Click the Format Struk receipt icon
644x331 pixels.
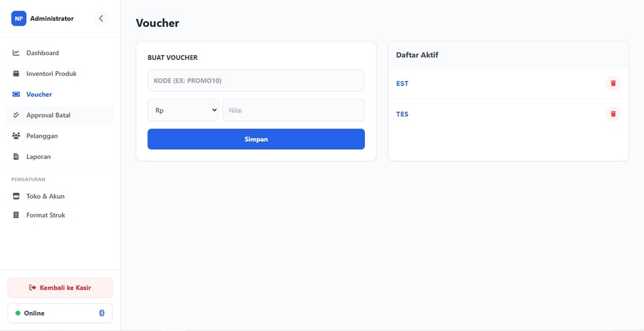16,216
